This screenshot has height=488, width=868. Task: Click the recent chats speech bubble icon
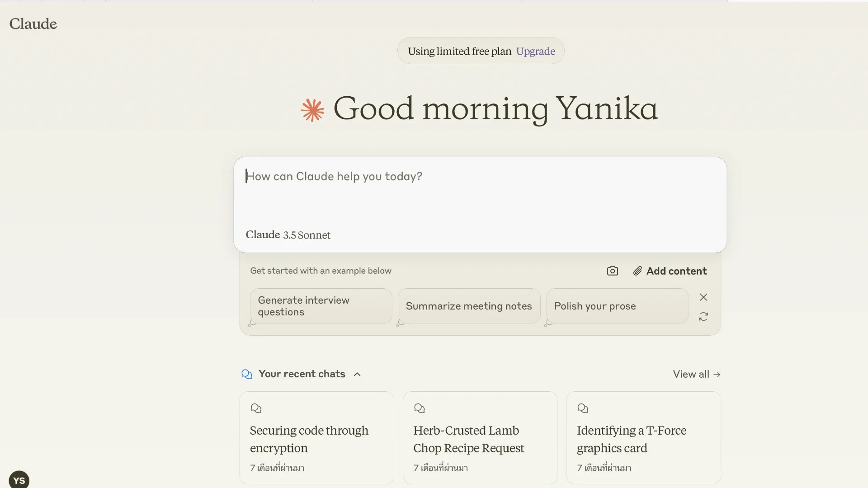tap(247, 374)
